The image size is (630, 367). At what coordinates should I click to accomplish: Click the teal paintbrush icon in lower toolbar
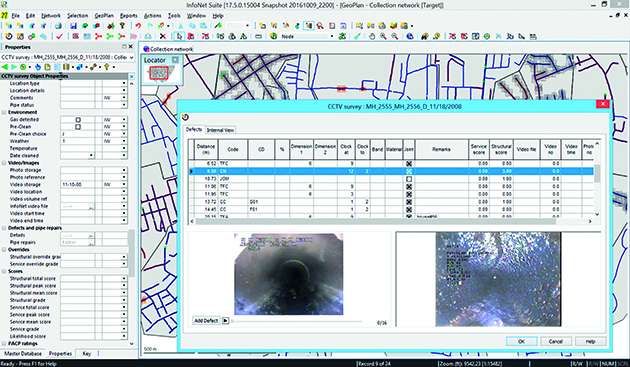pyautogui.click(x=357, y=36)
